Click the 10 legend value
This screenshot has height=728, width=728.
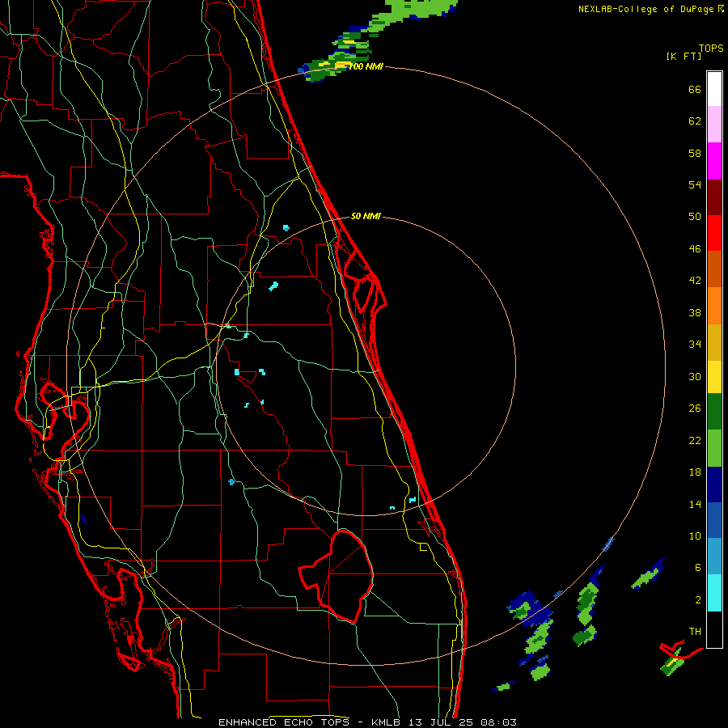pos(695,535)
